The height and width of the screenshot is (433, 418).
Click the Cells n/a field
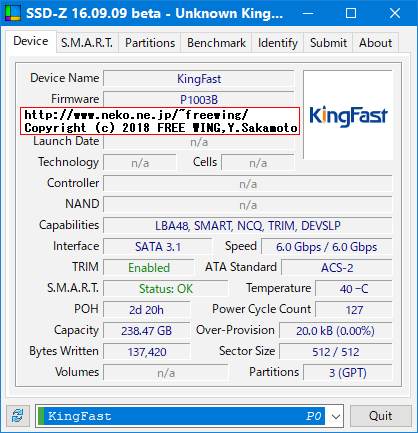click(258, 163)
